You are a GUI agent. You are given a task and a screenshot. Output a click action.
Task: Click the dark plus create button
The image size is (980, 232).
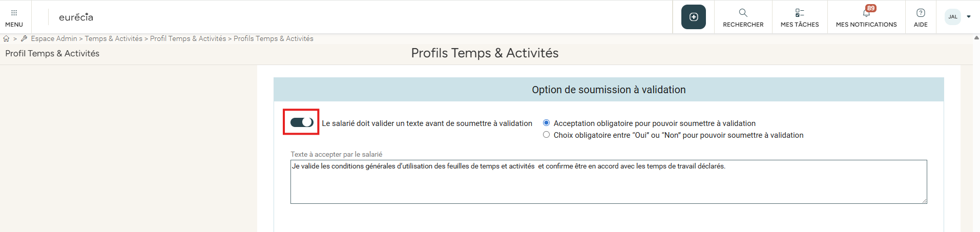[693, 17]
